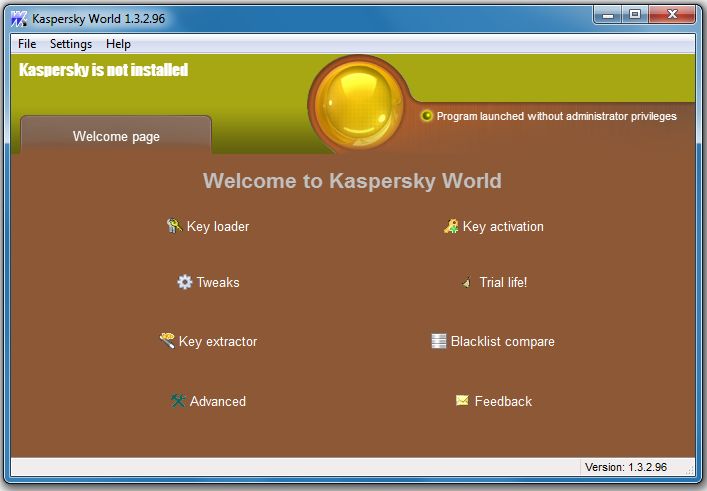Open the Feedback link

coord(503,401)
